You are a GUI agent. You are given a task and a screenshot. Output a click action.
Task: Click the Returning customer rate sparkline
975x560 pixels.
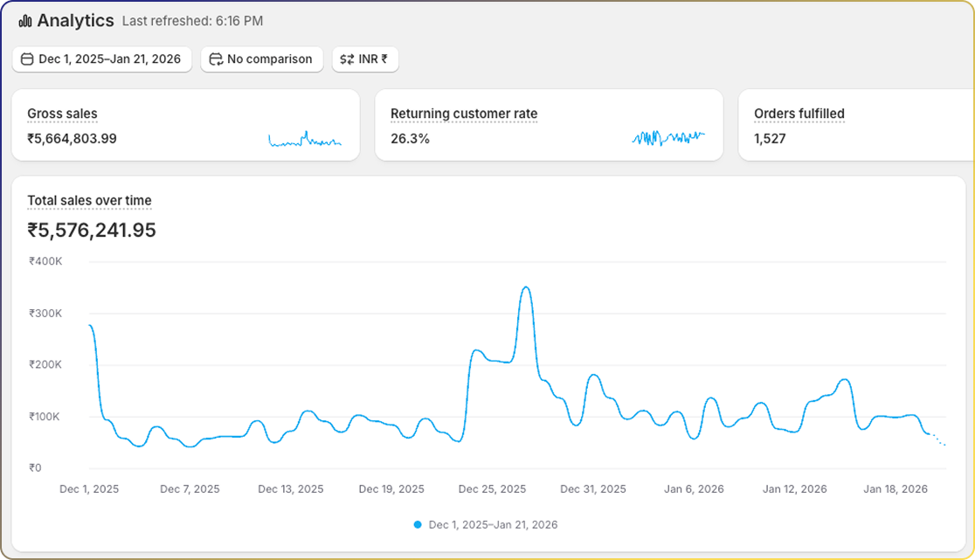pyautogui.click(x=667, y=138)
